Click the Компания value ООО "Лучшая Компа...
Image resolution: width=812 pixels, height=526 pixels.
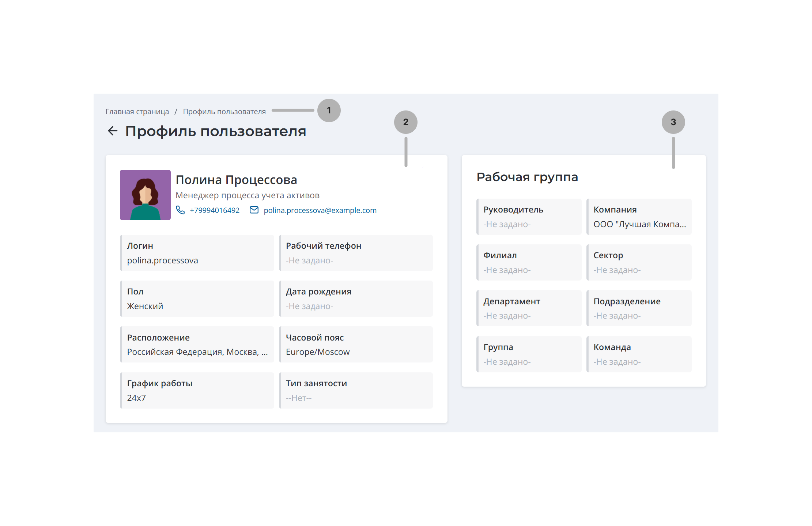tap(640, 224)
